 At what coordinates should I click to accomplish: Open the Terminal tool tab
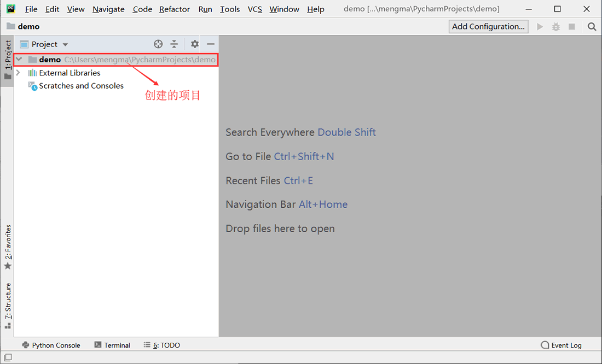pos(112,345)
